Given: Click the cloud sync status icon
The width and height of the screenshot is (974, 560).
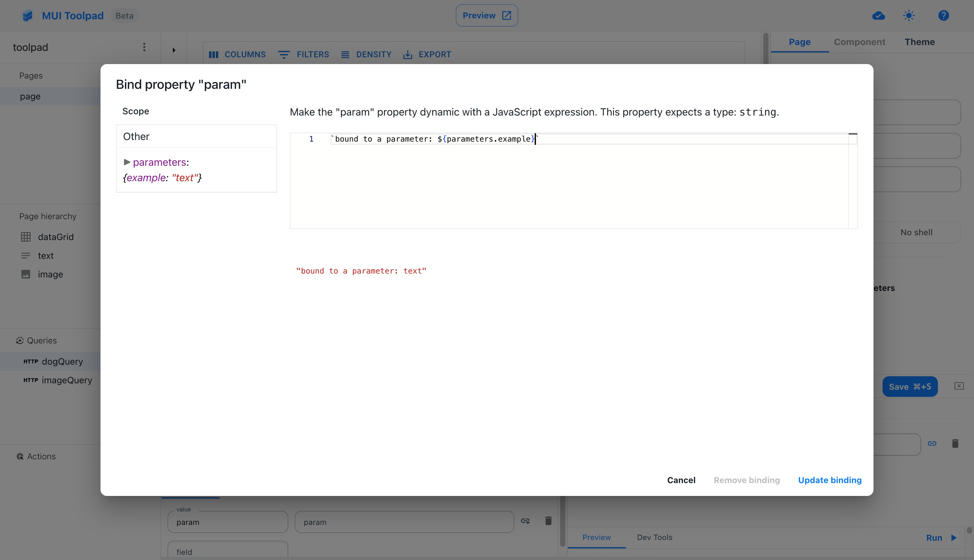Looking at the screenshot, I should click(x=879, y=15).
